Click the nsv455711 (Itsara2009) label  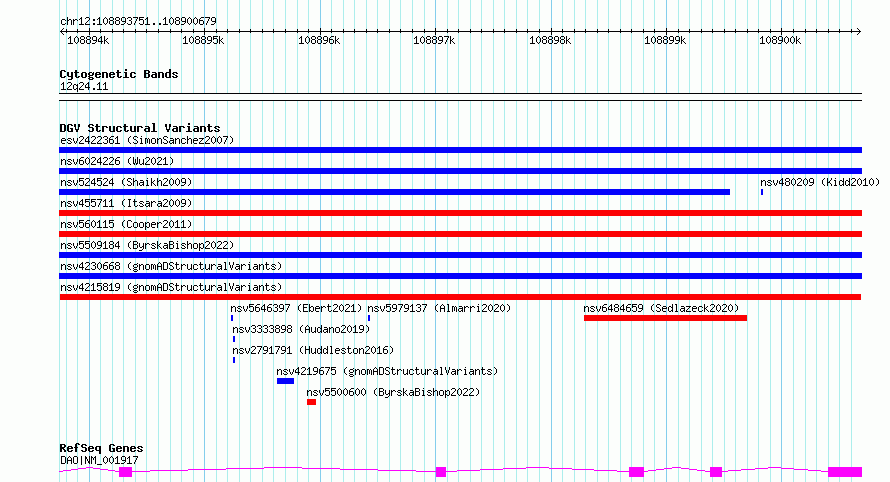[x=126, y=203]
